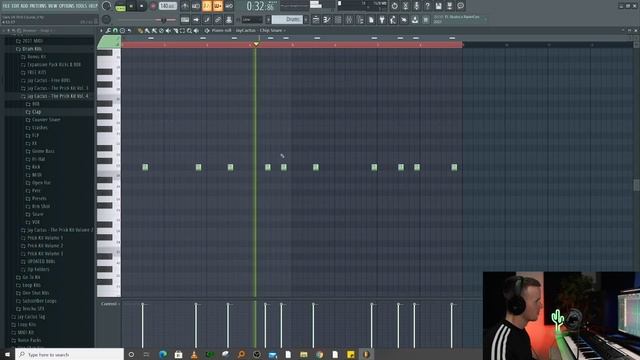640x360 pixels.
Task: Toggle the metronome button
Action: 185,6
